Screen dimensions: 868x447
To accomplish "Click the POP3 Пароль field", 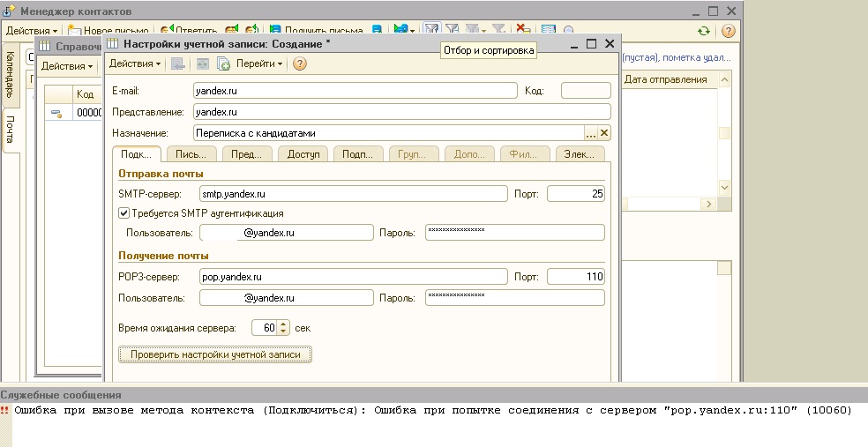I will pos(515,298).
